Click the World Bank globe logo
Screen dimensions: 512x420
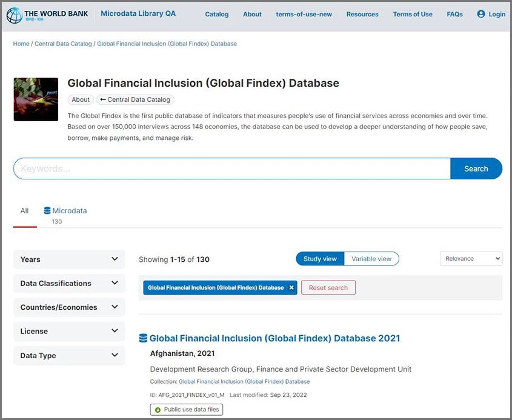pyautogui.click(x=15, y=15)
